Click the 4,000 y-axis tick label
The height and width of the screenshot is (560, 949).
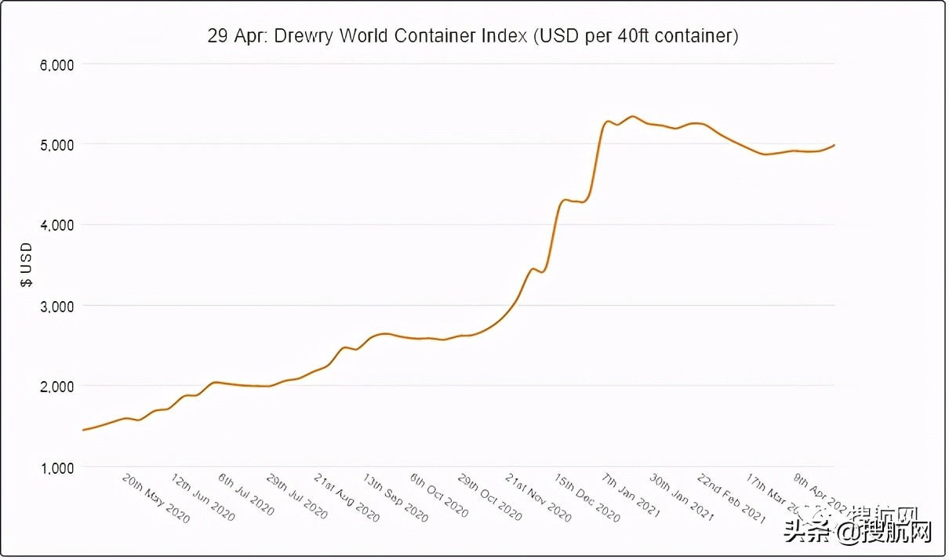tap(56, 226)
